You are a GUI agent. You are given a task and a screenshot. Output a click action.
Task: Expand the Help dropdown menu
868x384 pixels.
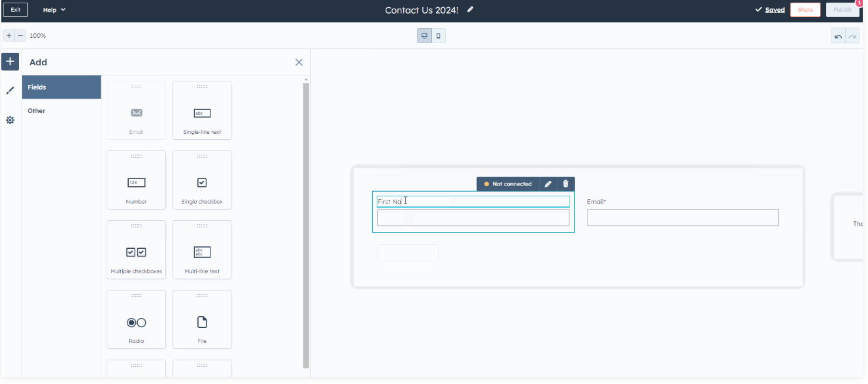54,10
